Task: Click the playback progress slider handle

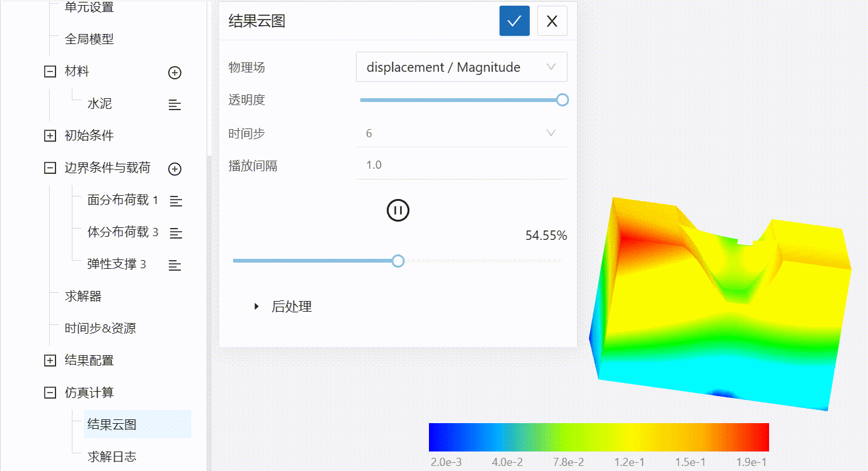Action: 397,261
